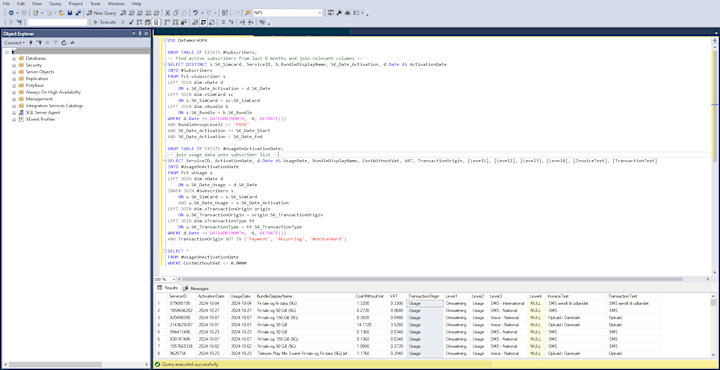
Task: Click the Execute query button
Action: point(105,22)
